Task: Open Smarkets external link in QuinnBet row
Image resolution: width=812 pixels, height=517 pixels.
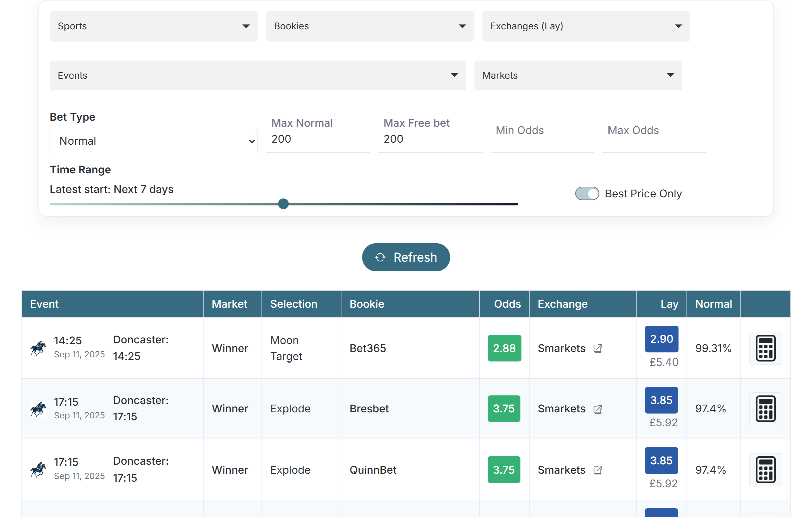Action: 597,470
